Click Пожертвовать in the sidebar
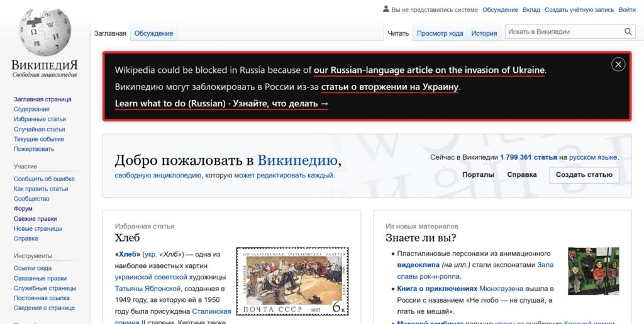This screenshot has width=644, height=324. point(34,149)
